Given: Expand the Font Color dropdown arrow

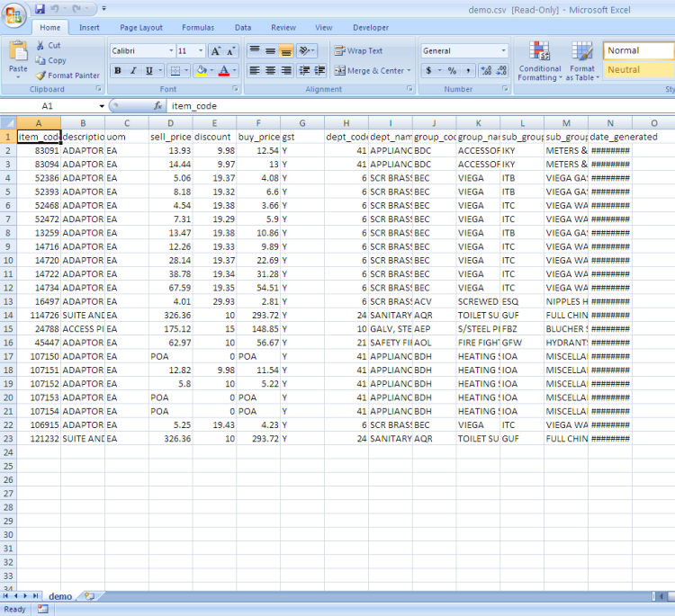Looking at the screenshot, I should [x=235, y=70].
